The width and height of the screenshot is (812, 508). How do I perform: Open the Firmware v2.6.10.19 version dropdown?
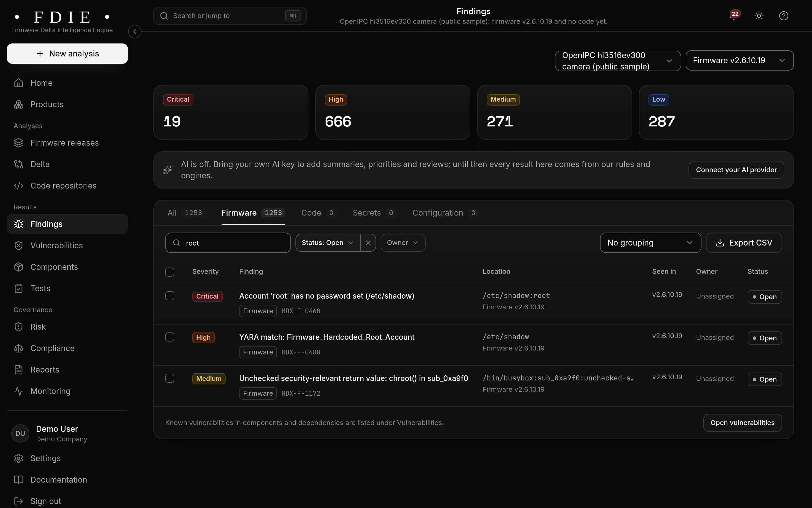[740, 60]
